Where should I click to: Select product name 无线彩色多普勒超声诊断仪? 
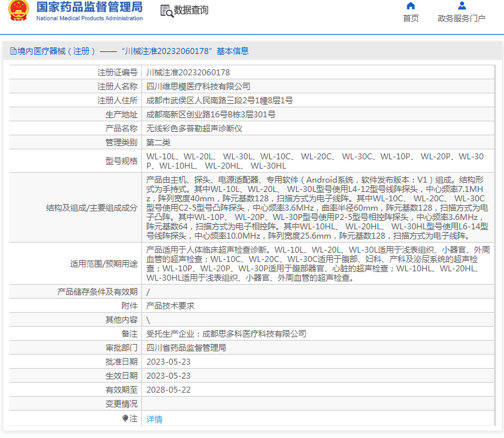pos(194,129)
